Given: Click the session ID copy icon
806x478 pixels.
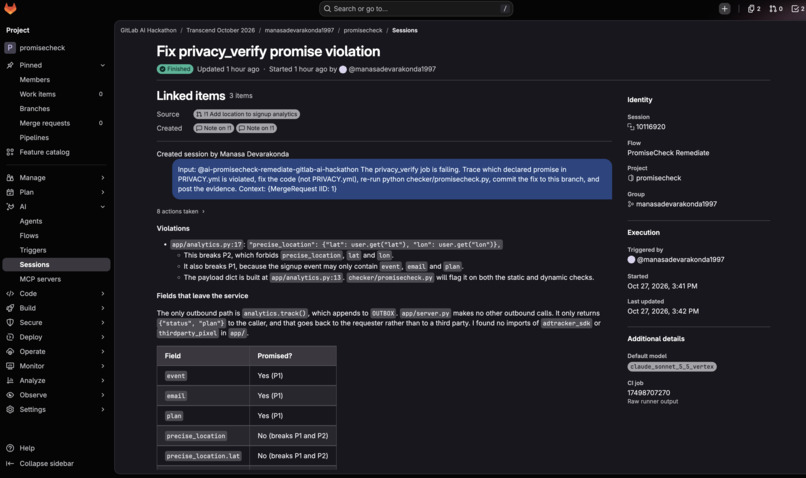Looking at the screenshot, I should pyautogui.click(x=631, y=126).
